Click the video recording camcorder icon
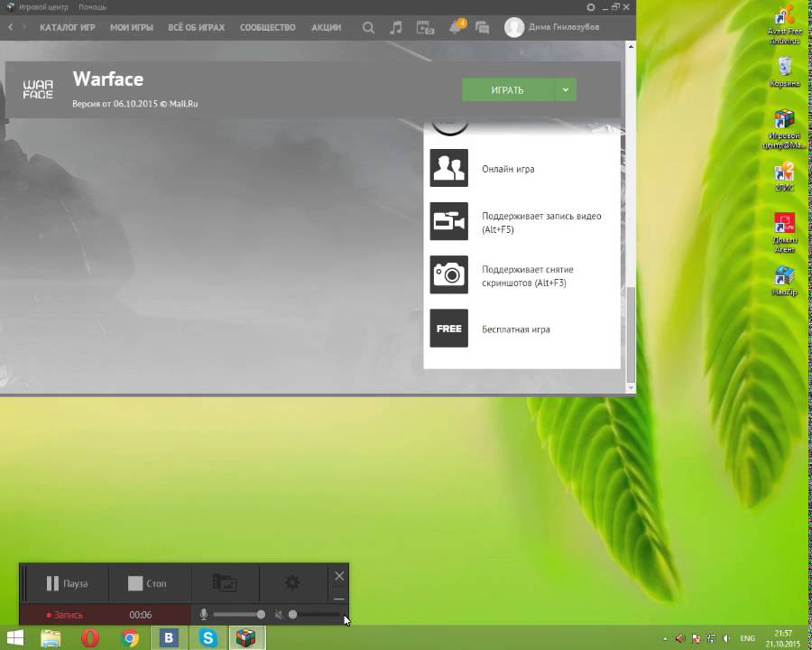The height and width of the screenshot is (650, 812). tap(449, 221)
